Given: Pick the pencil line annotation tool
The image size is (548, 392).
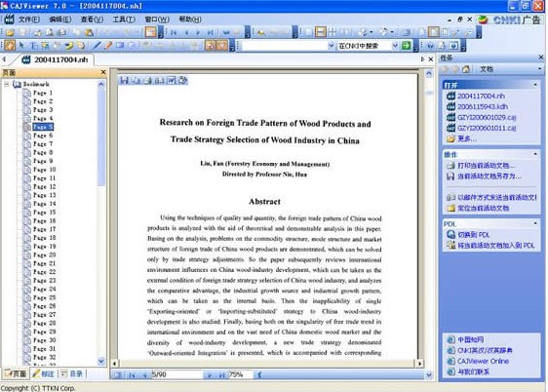Looking at the screenshot, I should tap(97, 46).
